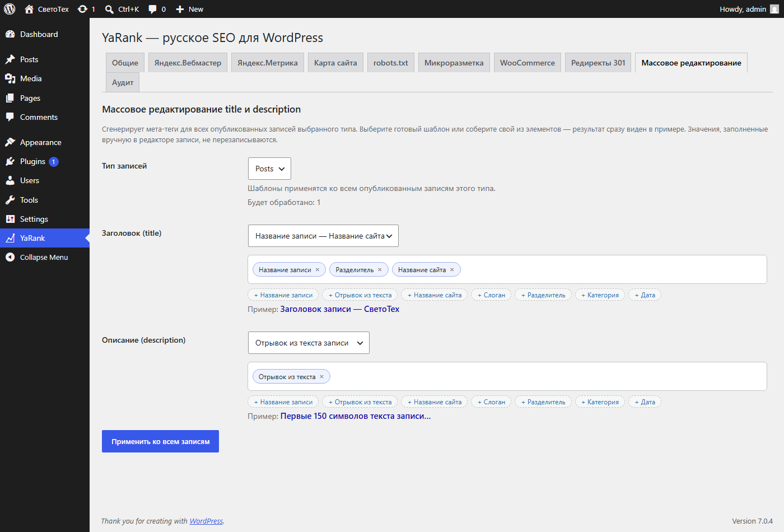Open Plugins in the sidebar

(x=45, y=161)
